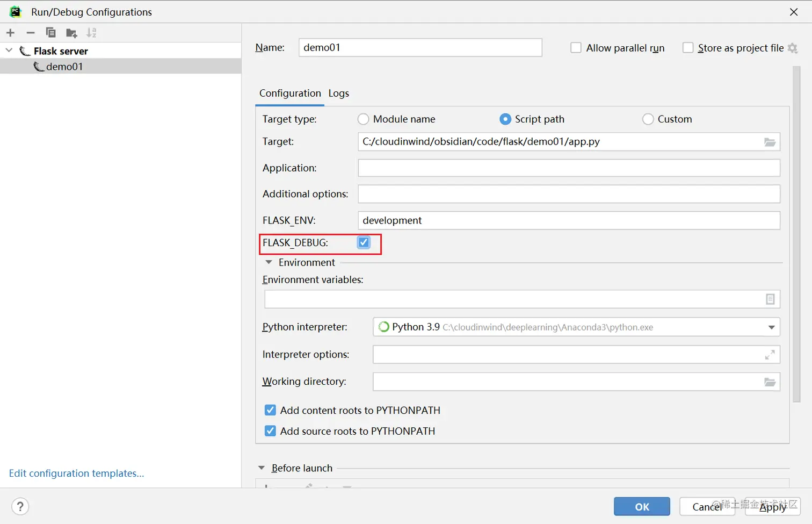This screenshot has height=524, width=812.
Task: Select Module name target type
Action: pos(364,119)
